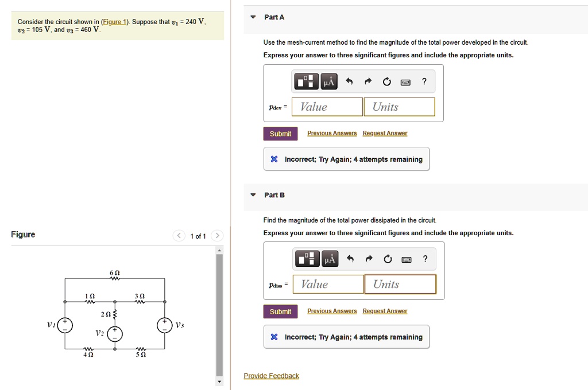Submit the Part A answer
The width and height of the screenshot is (588, 390).
click(x=280, y=133)
